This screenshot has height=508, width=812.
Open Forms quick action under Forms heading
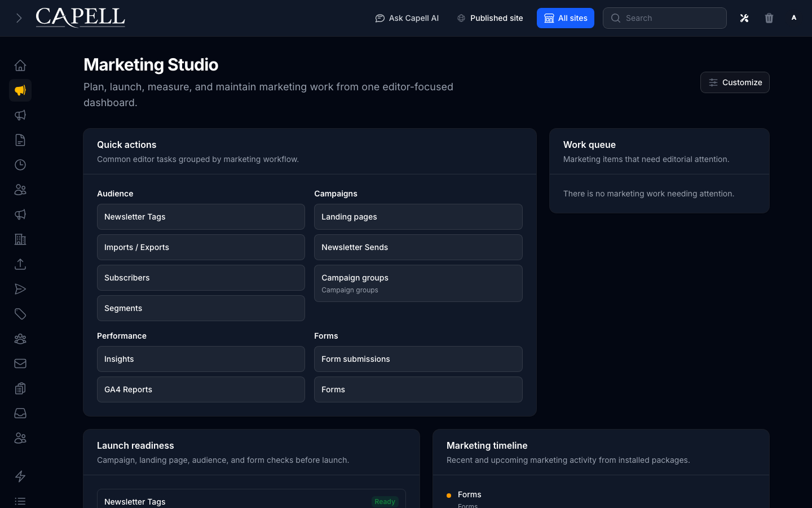click(418, 389)
